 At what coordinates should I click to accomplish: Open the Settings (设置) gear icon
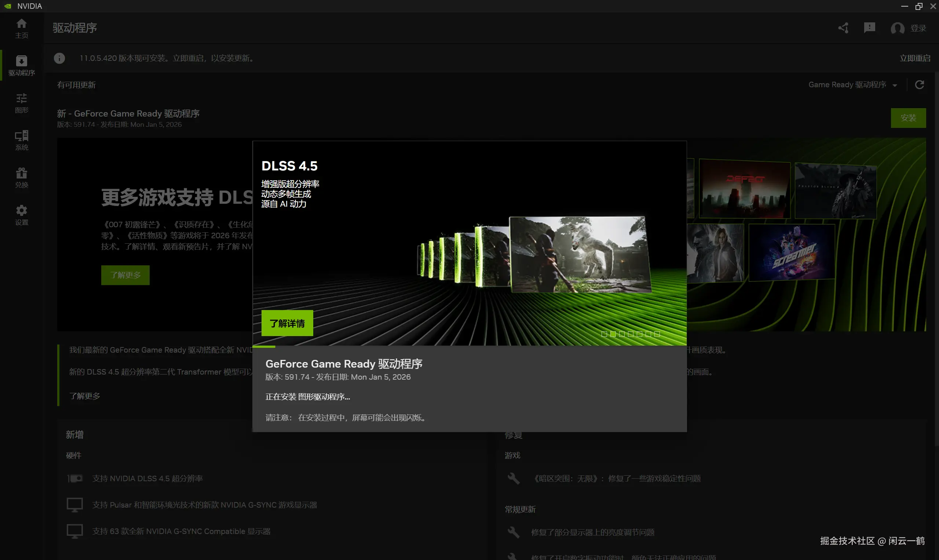click(x=22, y=215)
